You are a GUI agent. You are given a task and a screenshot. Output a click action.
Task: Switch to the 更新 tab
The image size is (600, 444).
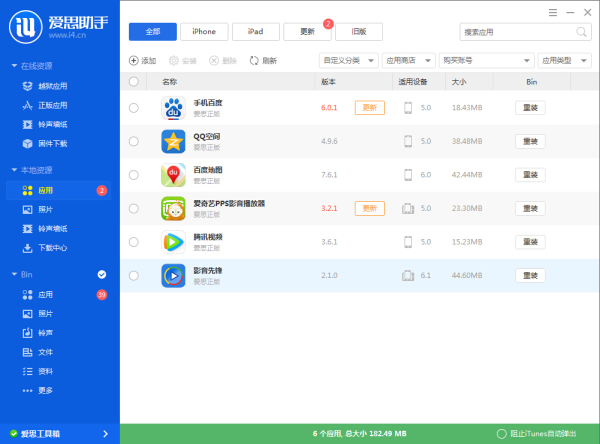[307, 32]
